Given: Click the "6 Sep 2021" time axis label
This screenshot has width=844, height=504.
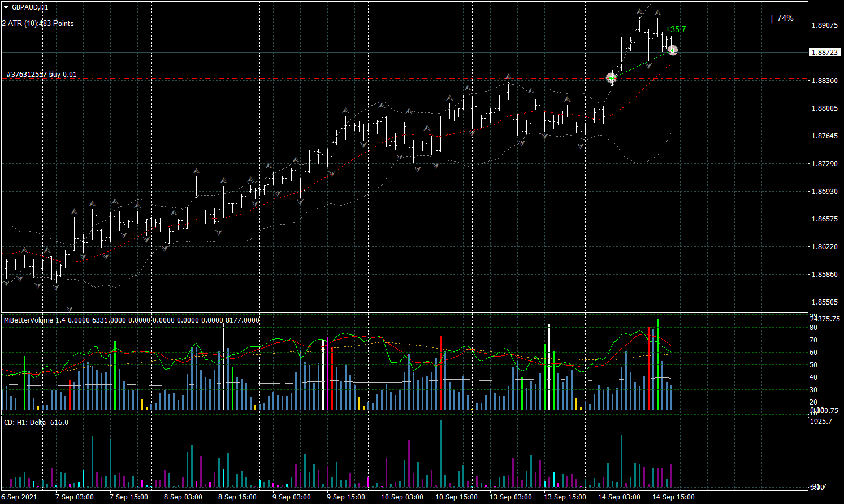Looking at the screenshot, I should coord(19,497).
